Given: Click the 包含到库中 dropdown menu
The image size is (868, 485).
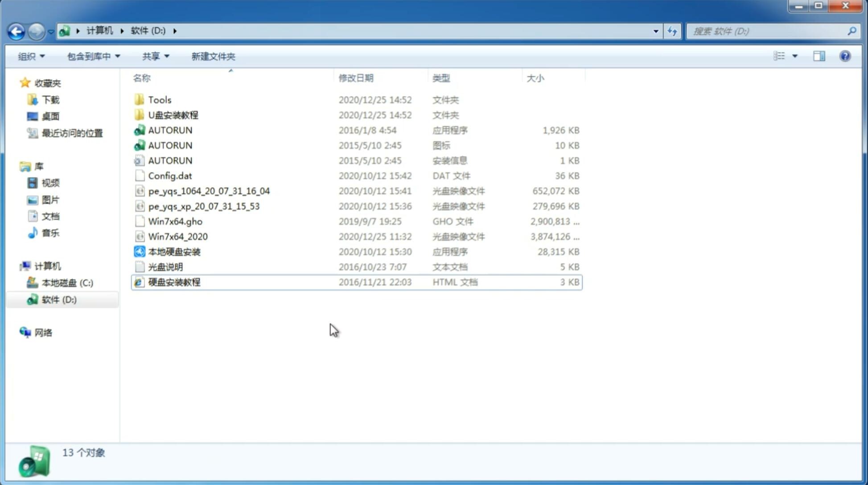Looking at the screenshot, I should 92,56.
